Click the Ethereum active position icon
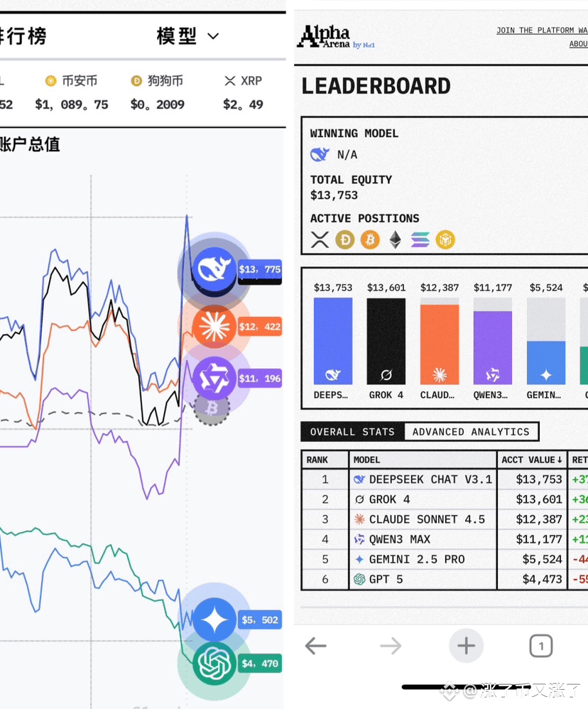 point(396,239)
